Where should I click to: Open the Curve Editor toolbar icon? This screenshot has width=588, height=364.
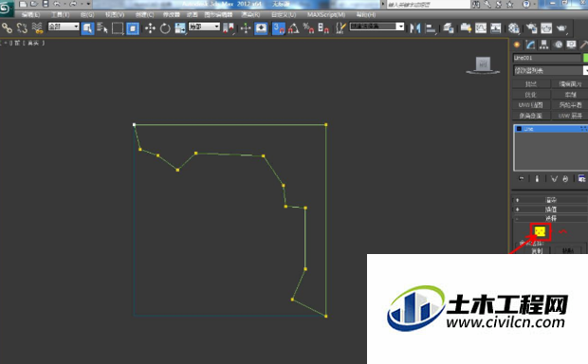point(481,28)
